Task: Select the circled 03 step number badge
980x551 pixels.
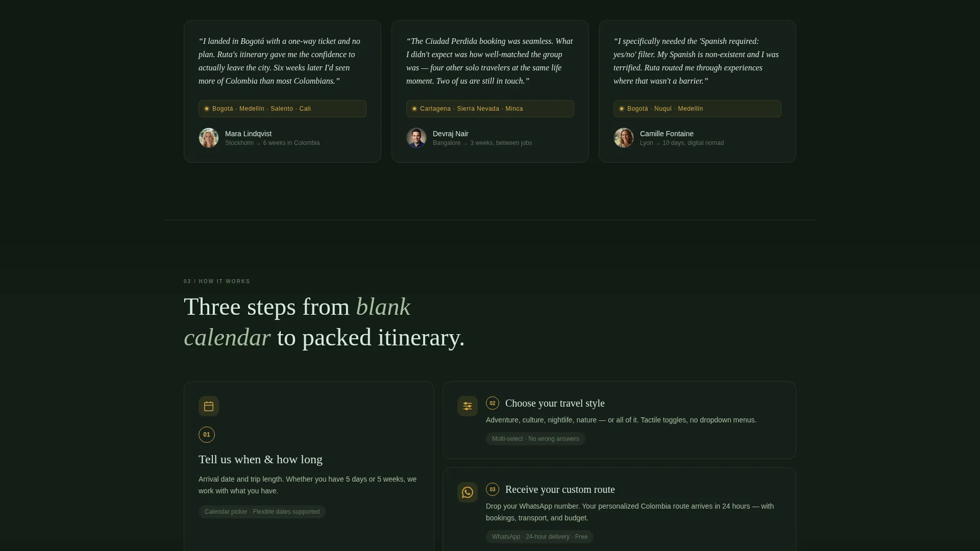Action: coord(493,489)
